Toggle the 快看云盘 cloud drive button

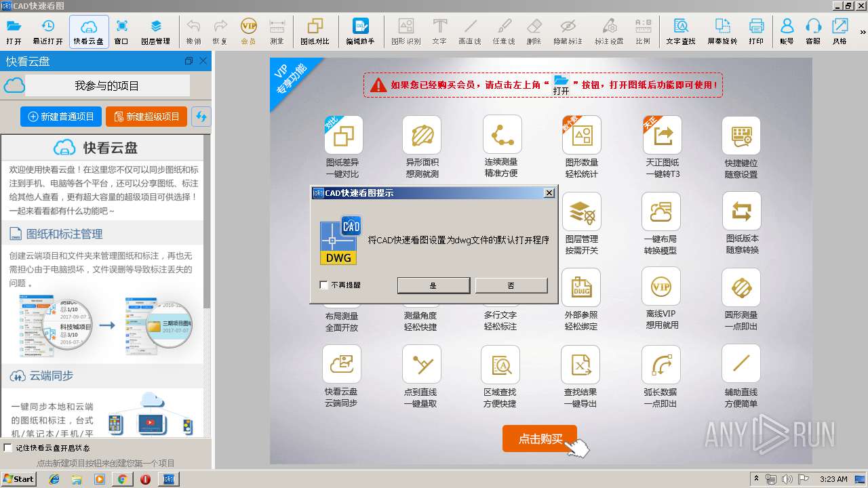pyautogui.click(x=89, y=31)
